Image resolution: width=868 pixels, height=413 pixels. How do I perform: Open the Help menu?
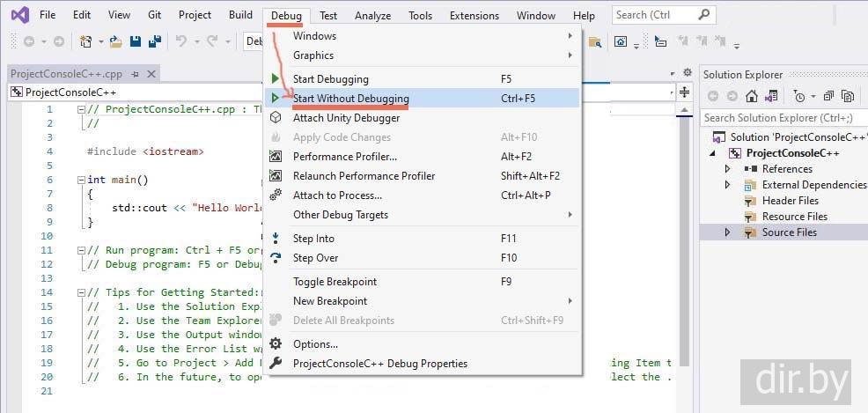click(x=584, y=16)
